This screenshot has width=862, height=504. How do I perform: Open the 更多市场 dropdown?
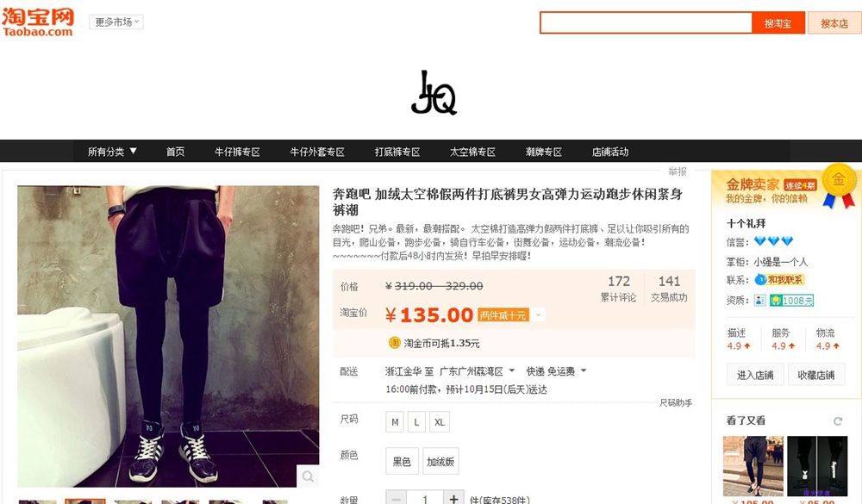tap(116, 22)
